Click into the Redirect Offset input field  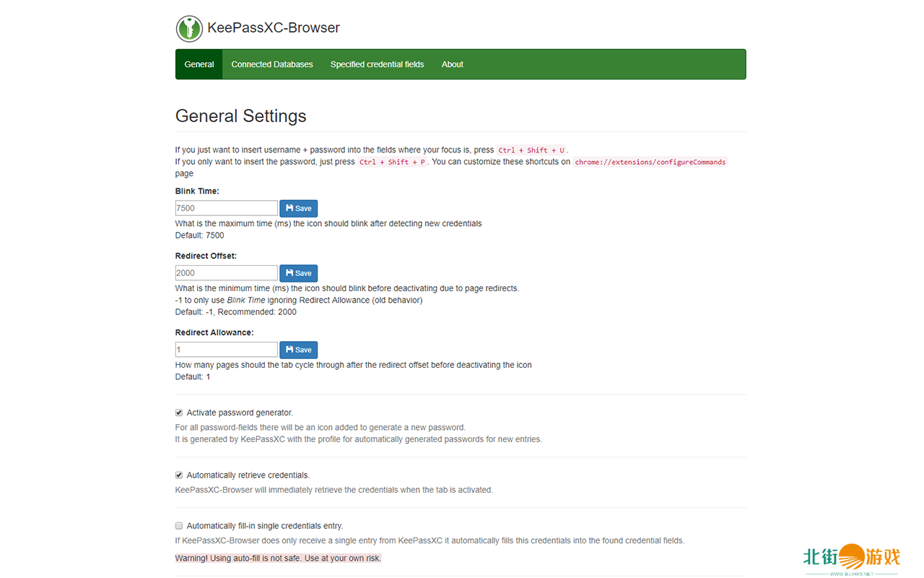point(226,273)
